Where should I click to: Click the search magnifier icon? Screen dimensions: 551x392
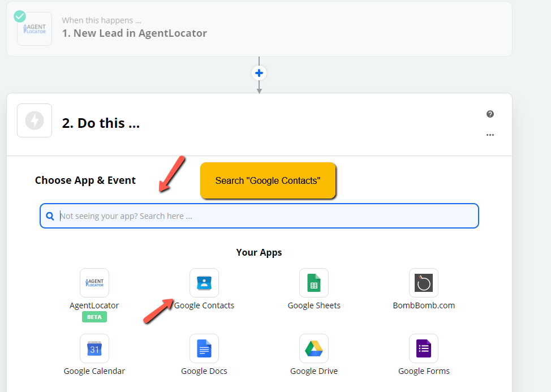50,216
